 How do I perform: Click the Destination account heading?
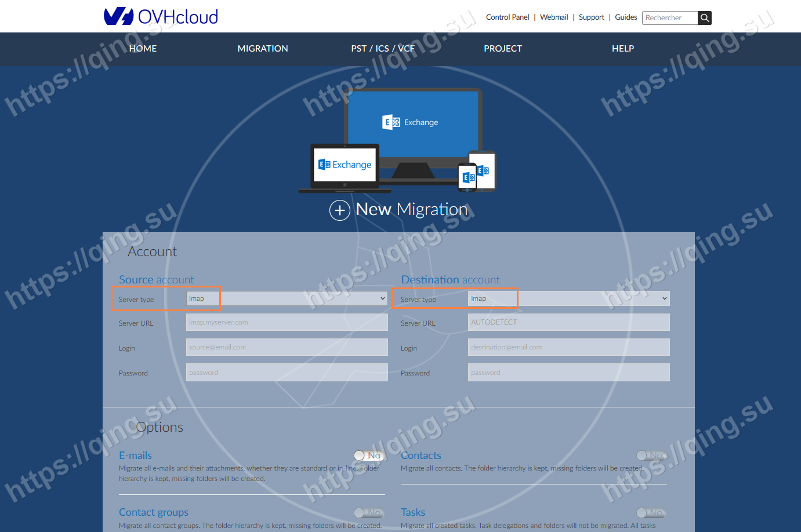coord(450,280)
